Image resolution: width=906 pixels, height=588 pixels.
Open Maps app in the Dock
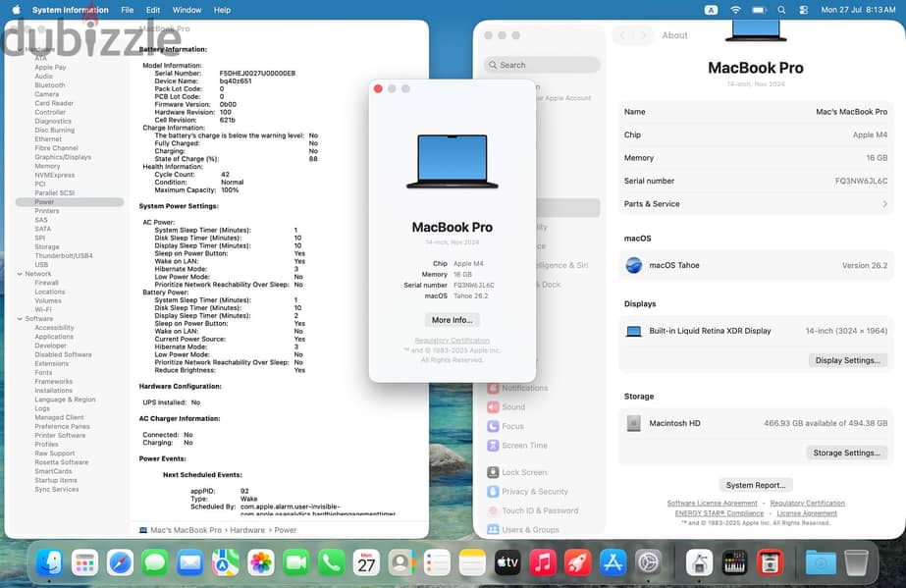(x=226, y=562)
